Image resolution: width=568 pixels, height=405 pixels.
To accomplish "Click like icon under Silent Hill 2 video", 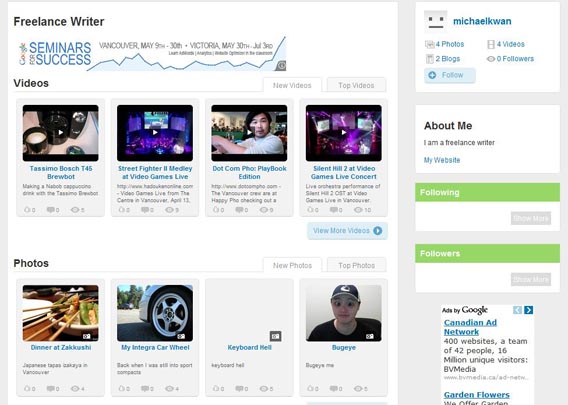I will 310,209.
